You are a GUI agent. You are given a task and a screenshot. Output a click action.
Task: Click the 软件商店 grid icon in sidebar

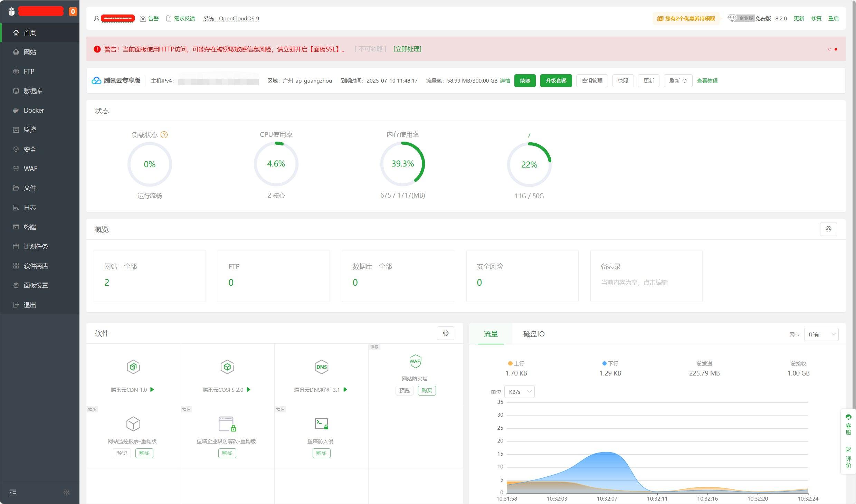[16, 266]
